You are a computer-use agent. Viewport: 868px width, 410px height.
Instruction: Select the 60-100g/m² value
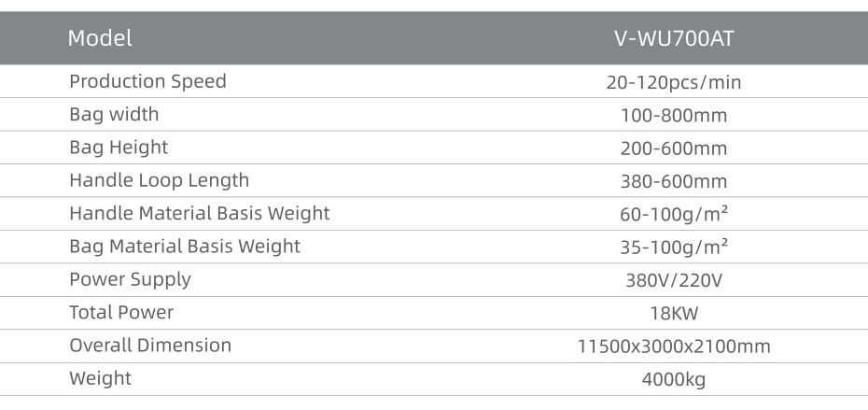[x=674, y=214]
